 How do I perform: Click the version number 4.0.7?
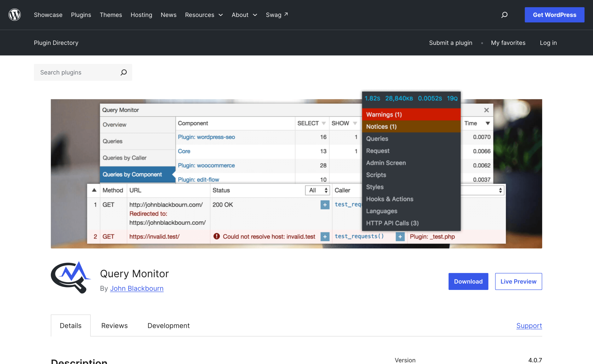(x=535, y=360)
